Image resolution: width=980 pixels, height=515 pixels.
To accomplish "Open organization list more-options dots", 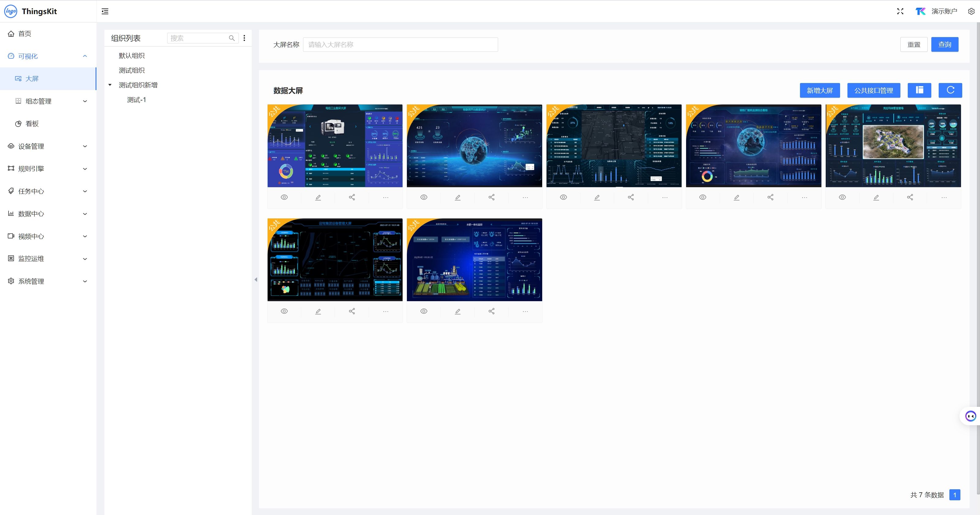I will pos(244,38).
